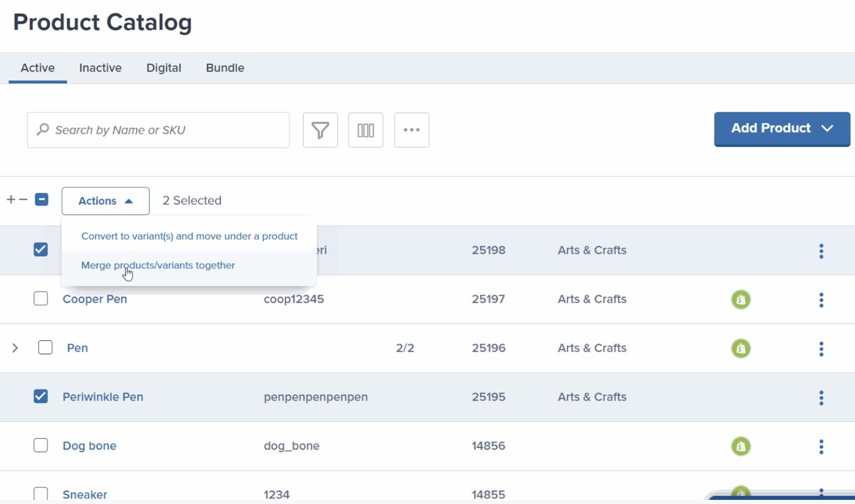The height and width of the screenshot is (504, 855).
Task: Collapse the Actions dropdown
Action: coord(105,201)
